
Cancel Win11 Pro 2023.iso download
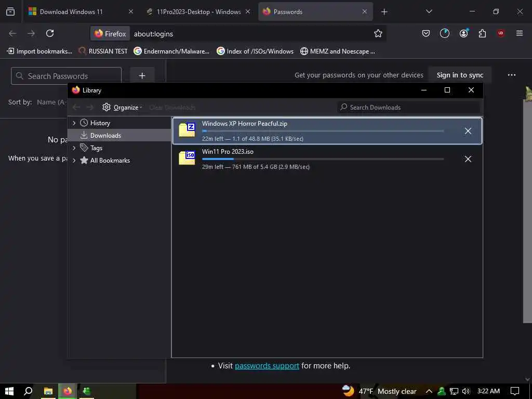[x=468, y=159]
